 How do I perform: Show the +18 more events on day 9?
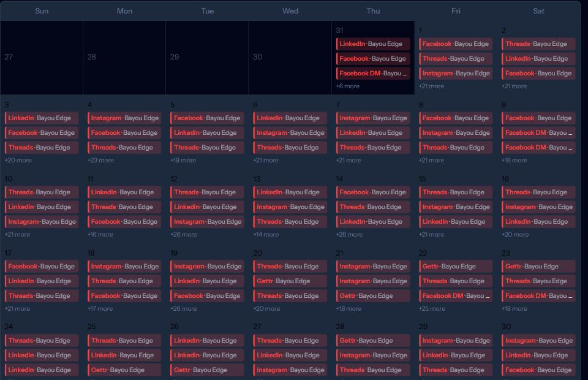pyautogui.click(x=514, y=160)
